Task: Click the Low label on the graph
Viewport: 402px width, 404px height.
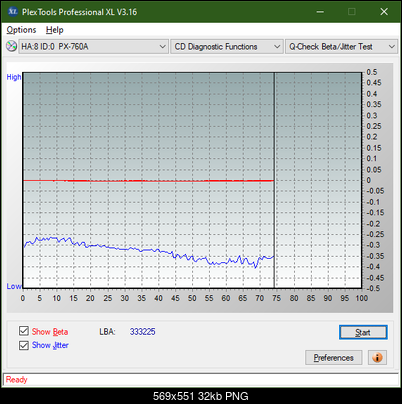Action: [x=14, y=286]
